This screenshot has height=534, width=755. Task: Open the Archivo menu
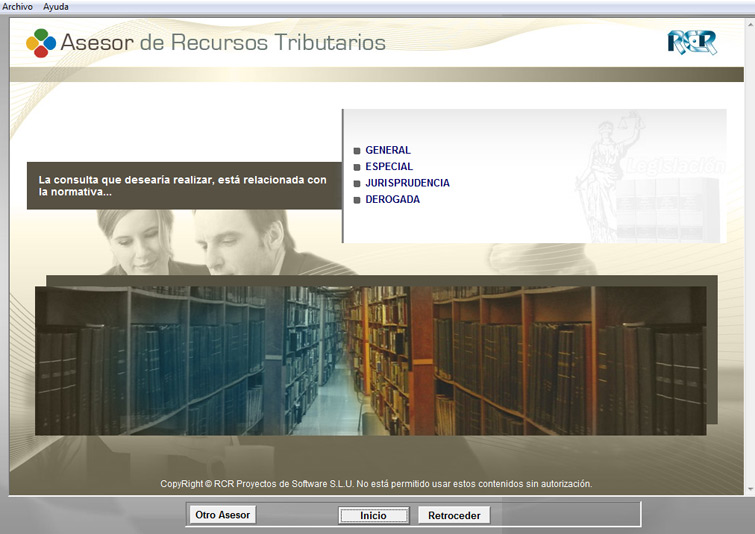(18, 6)
